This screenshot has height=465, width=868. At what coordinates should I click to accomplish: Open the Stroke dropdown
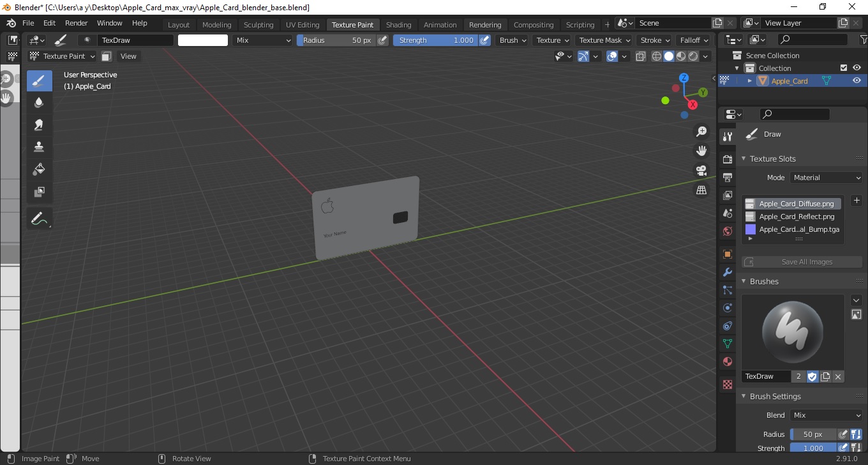coord(655,40)
